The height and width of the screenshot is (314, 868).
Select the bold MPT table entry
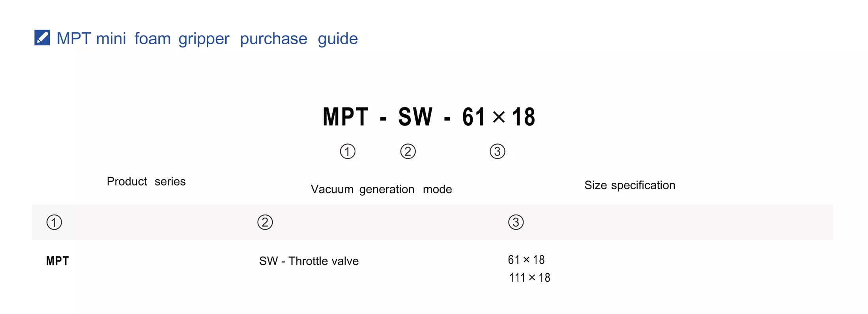[x=58, y=261]
